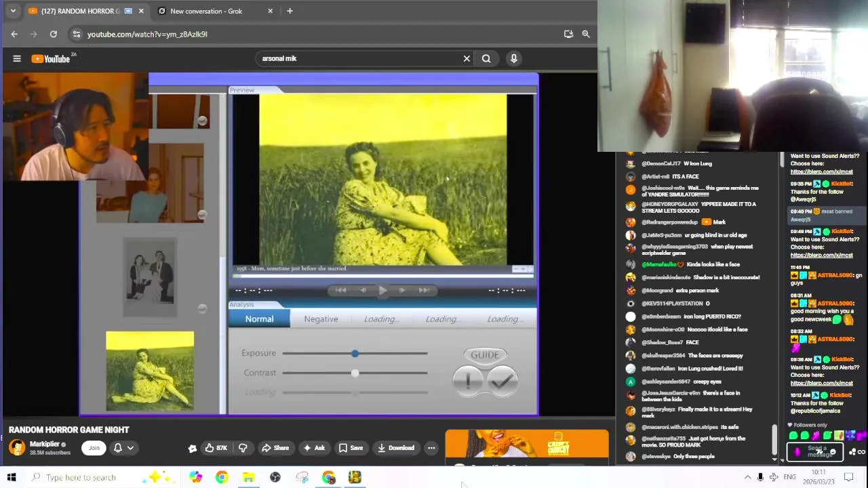The height and width of the screenshot is (488, 868).
Task: Open OBS Studio from the taskbar
Action: (275, 477)
